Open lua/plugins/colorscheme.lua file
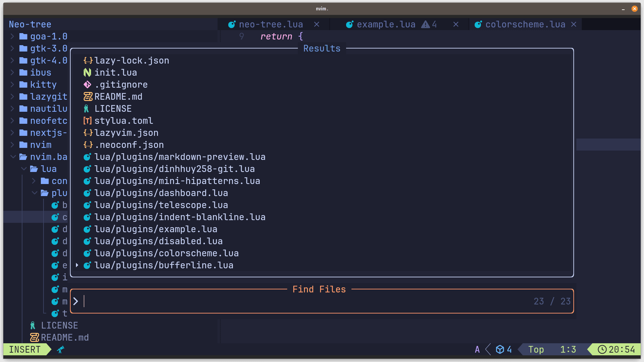 (167, 253)
